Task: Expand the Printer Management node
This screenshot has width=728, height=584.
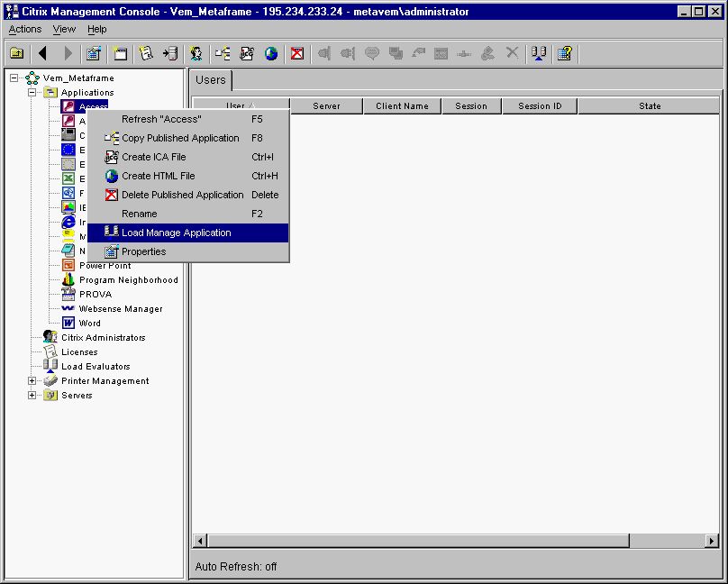Action: (x=32, y=380)
